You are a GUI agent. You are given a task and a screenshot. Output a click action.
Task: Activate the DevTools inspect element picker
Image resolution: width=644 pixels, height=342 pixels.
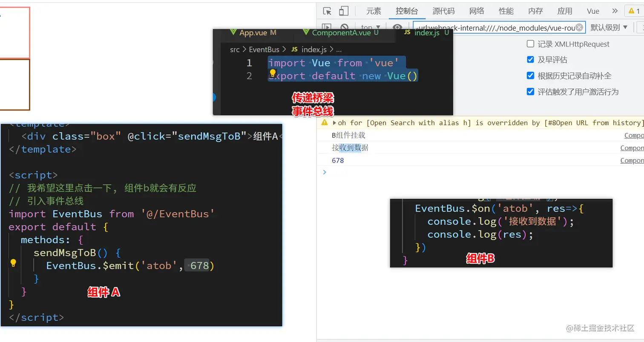(x=327, y=11)
